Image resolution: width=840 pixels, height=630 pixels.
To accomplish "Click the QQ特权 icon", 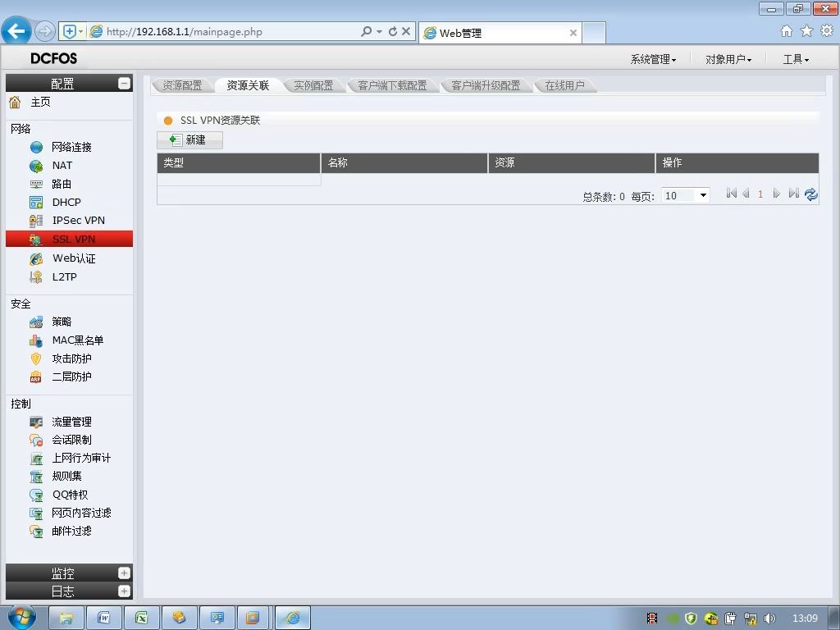I will [36, 495].
